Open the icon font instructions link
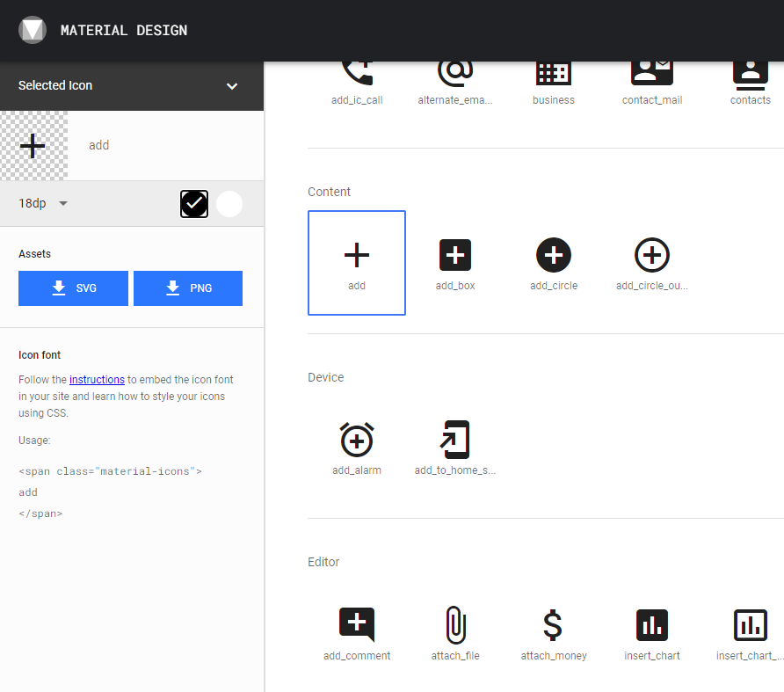Viewport: 784px width, 692px height. click(x=97, y=379)
